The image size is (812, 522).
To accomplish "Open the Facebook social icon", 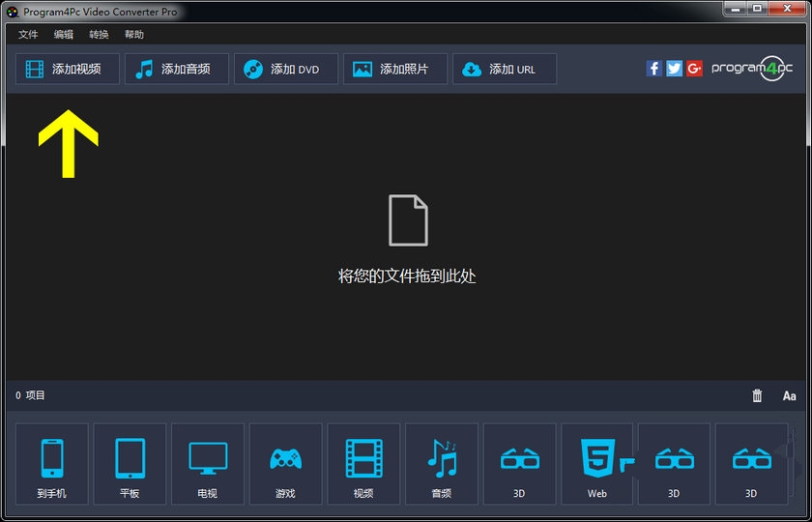I will (x=654, y=69).
